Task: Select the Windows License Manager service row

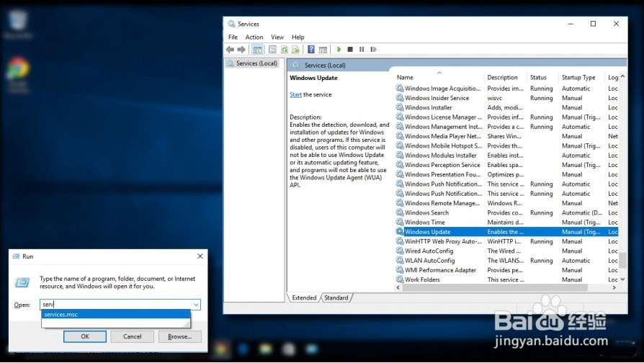Action: [506, 117]
